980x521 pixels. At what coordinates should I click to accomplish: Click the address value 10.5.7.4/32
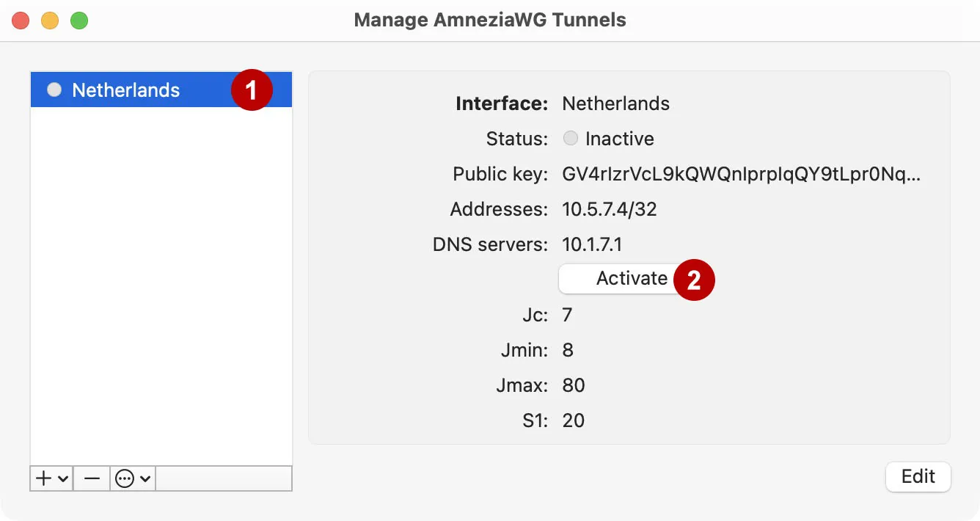pyautogui.click(x=609, y=209)
